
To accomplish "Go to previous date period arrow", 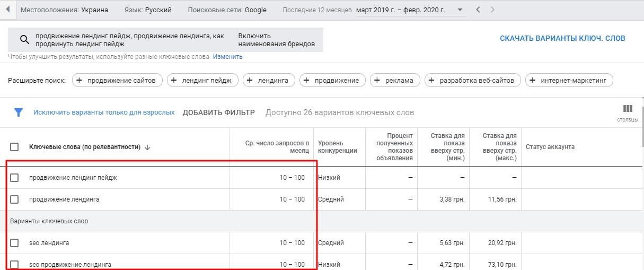I will [478, 10].
